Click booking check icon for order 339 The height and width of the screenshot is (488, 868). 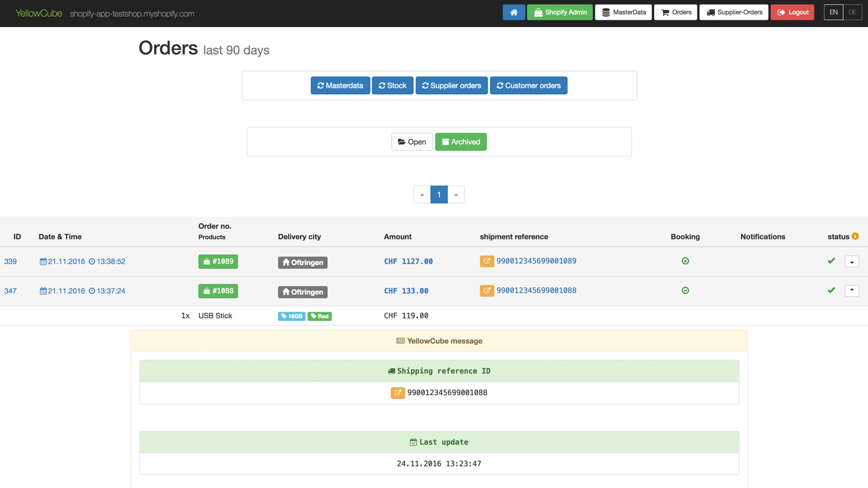click(685, 261)
